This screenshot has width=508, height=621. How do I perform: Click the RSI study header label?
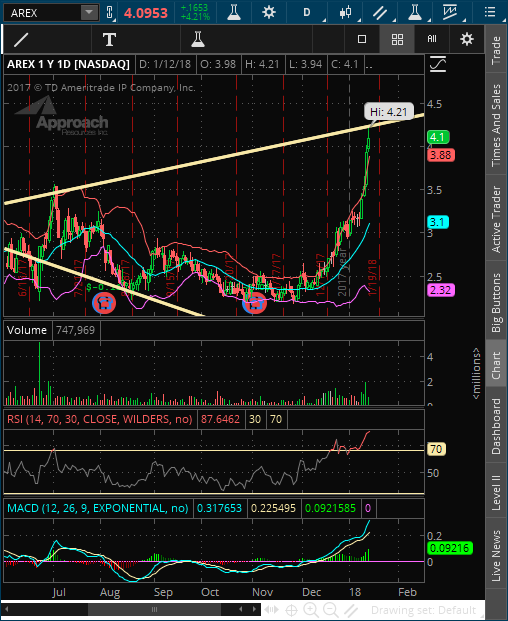pyautogui.click(x=100, y=419)
